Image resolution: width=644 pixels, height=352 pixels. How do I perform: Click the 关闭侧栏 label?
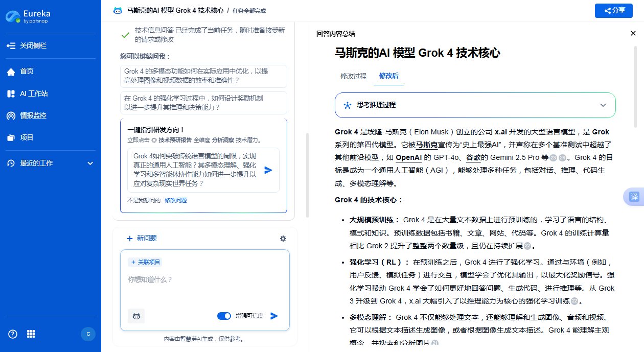[x=33, y=46]
